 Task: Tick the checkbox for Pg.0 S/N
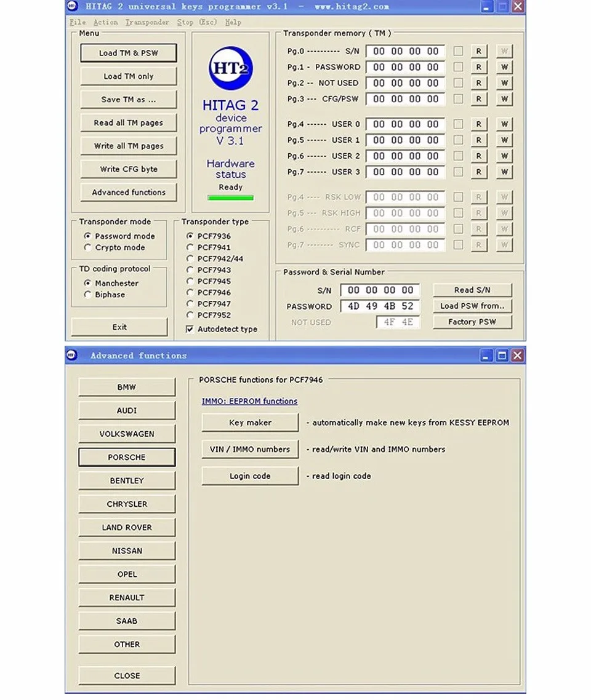click(x=458, y=51)
